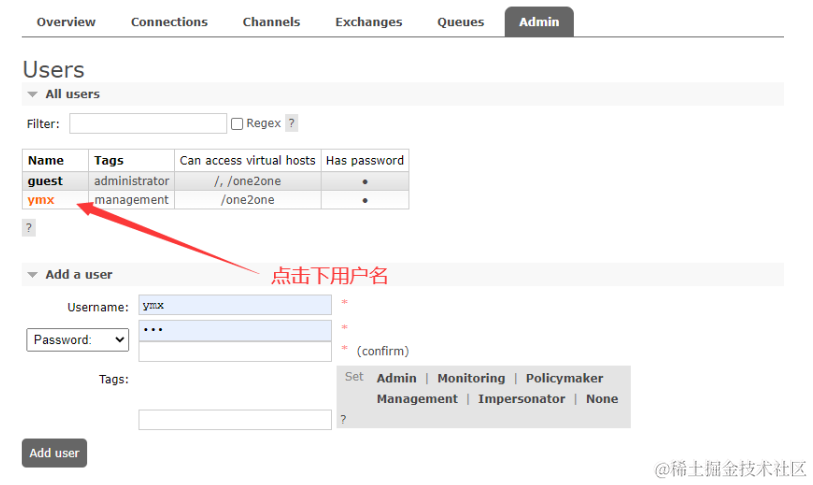
Task: Set the Monitoring tag
Action: [471, 379]
